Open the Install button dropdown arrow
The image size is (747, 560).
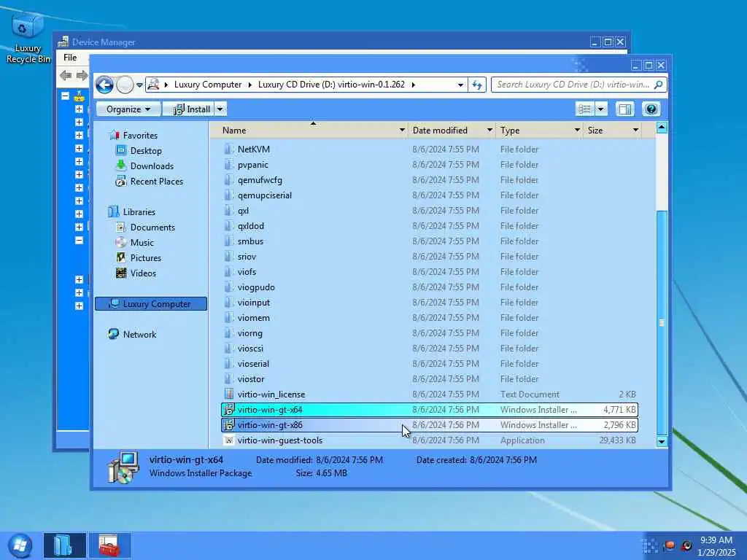click(x=220, y=109)
